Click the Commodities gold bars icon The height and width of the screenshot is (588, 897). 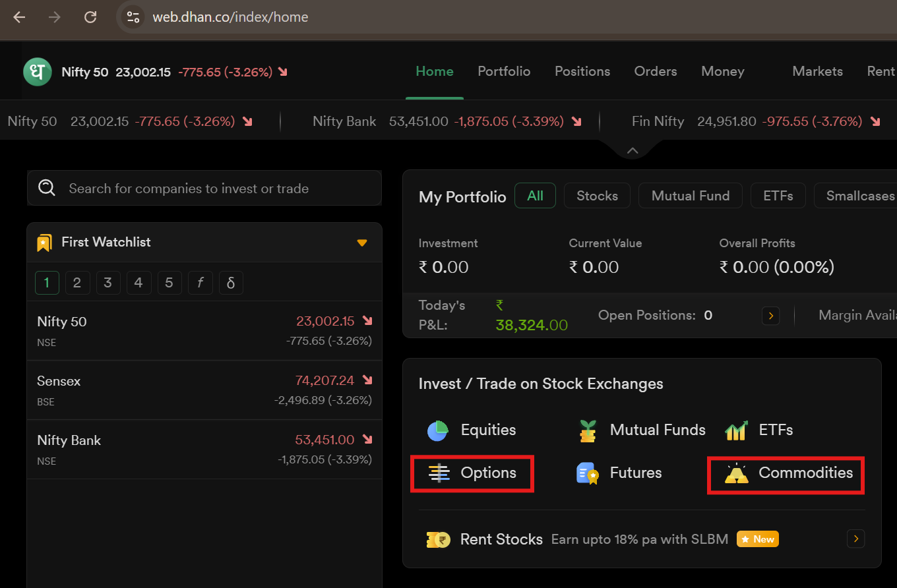736,473
